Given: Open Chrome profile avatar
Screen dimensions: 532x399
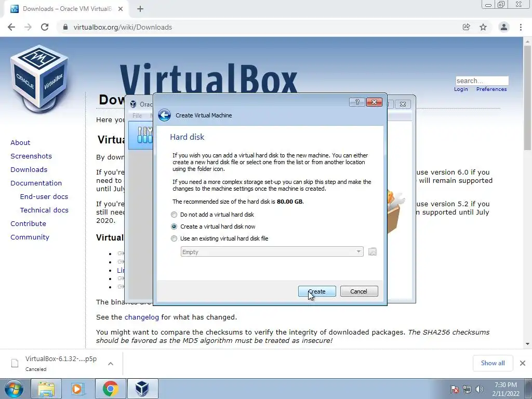Looking at the screenshot, I should [504, 27].
